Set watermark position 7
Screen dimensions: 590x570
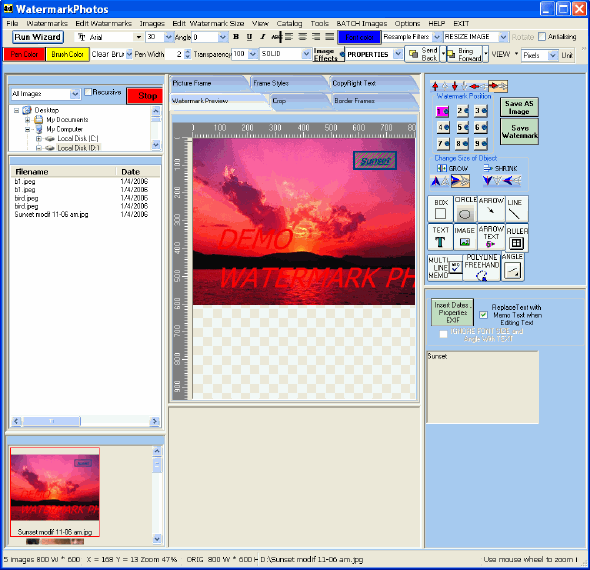point(443,143)
